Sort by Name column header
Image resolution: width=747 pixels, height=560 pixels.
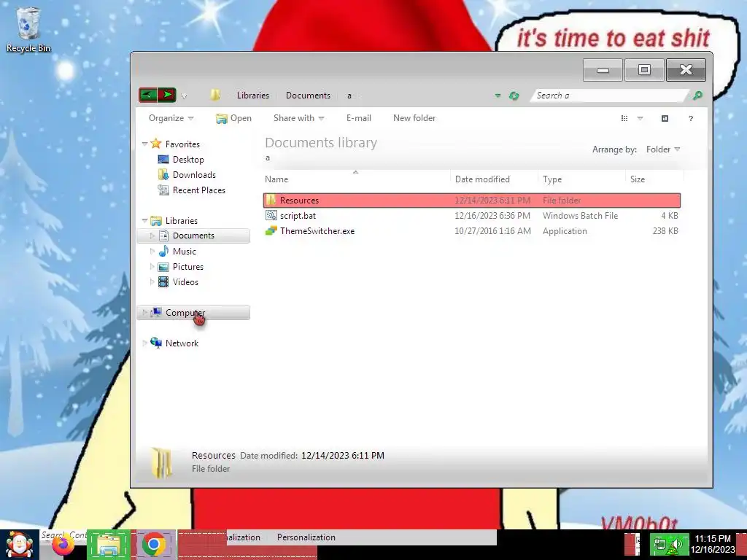pos(356,179)
